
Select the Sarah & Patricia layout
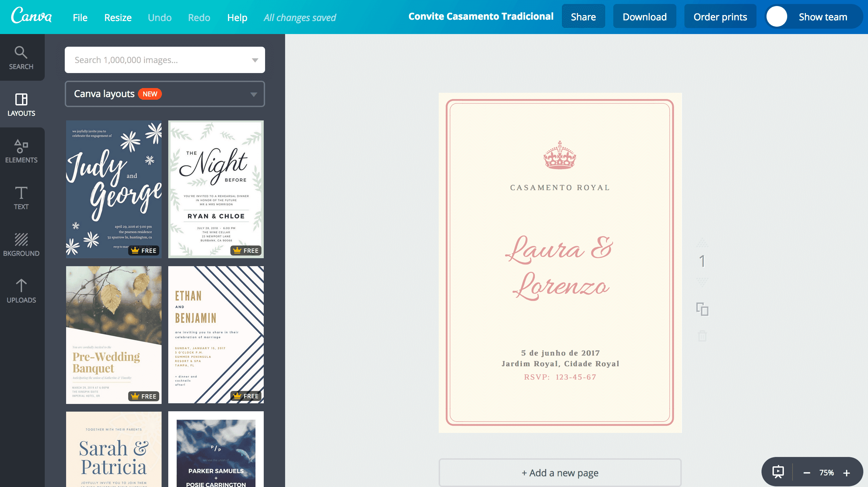click(x=114, y=449)
